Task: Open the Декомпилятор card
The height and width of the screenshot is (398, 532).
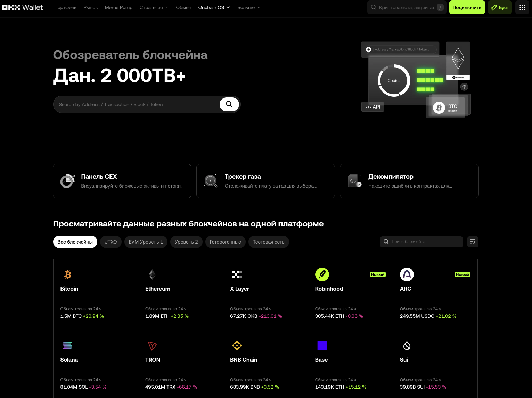Action: click(x=409, y=181)
